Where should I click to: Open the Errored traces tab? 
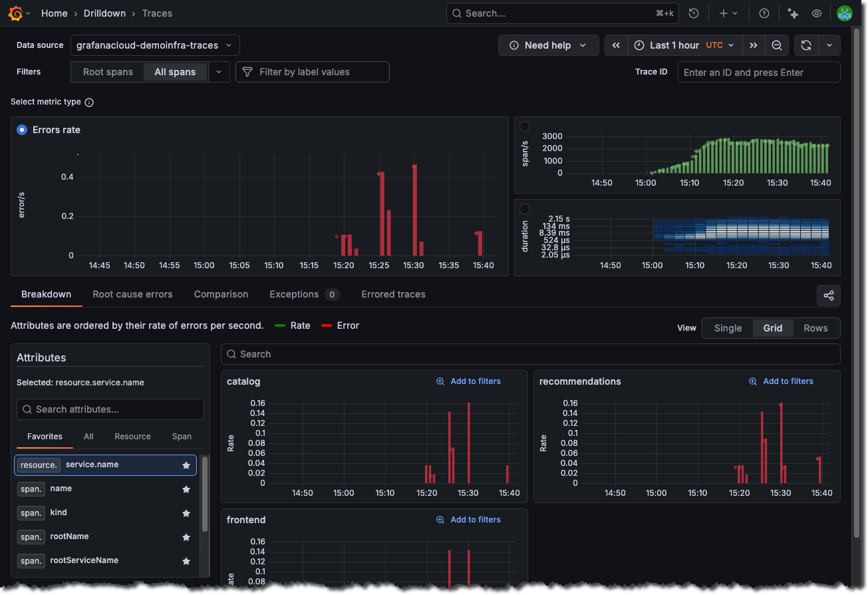pos(393,294)
